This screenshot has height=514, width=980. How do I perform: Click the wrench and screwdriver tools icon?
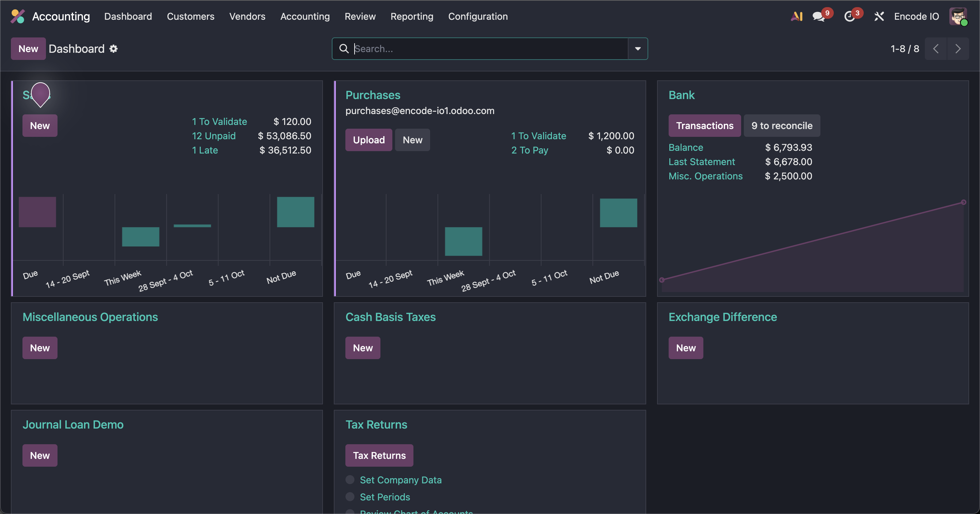pyautogui.click(x=879, y=16)
